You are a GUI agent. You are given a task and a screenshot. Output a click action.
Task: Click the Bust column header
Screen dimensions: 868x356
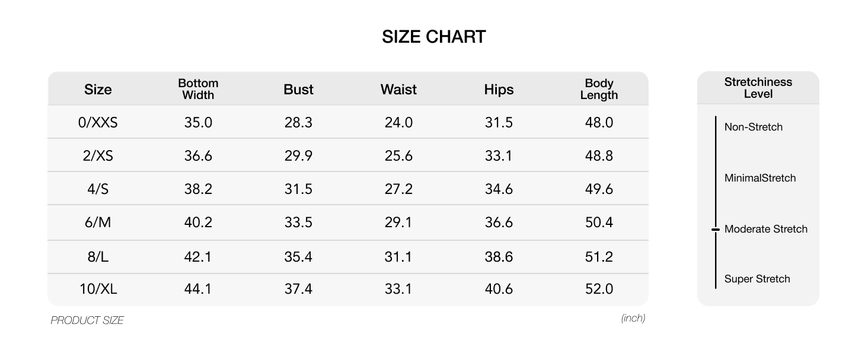click(x=298, y=90)
